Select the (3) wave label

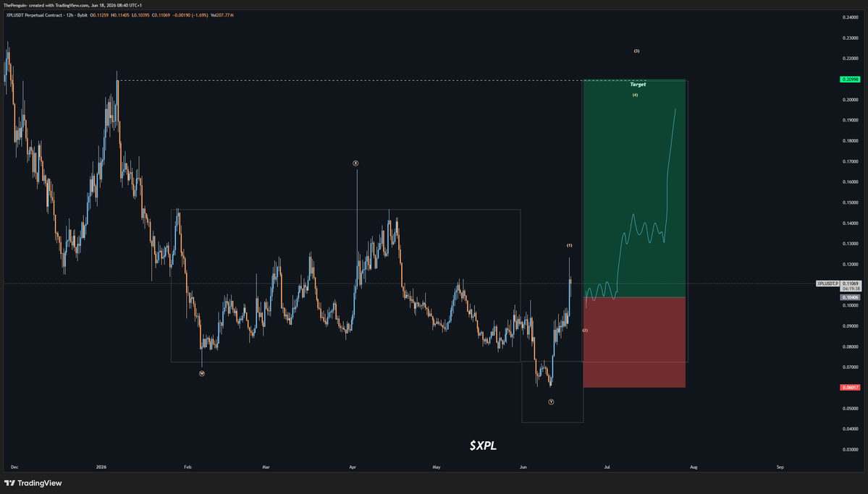click(x=636, y=51)
